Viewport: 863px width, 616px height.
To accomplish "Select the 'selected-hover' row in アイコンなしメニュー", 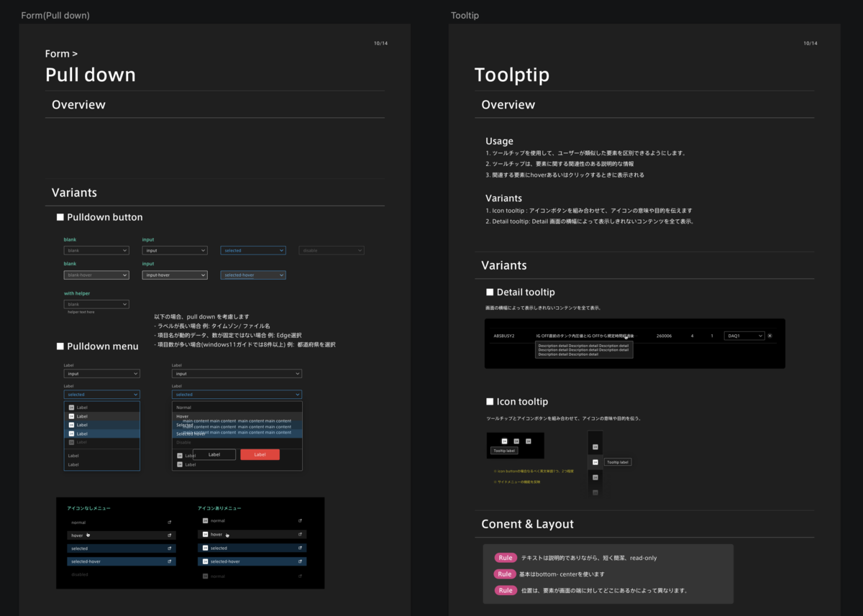I will click(x=122, y=561).
